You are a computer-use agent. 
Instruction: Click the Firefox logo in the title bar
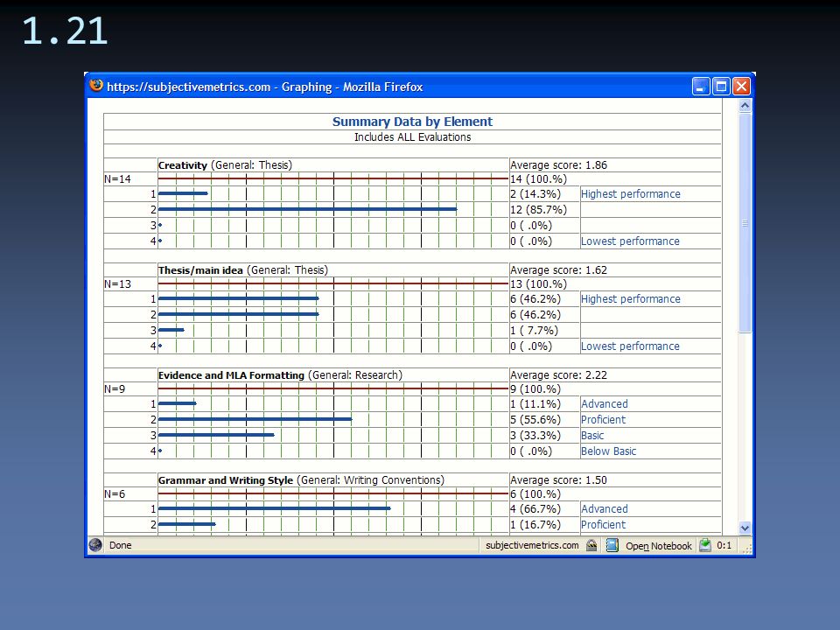click(96, 86)
